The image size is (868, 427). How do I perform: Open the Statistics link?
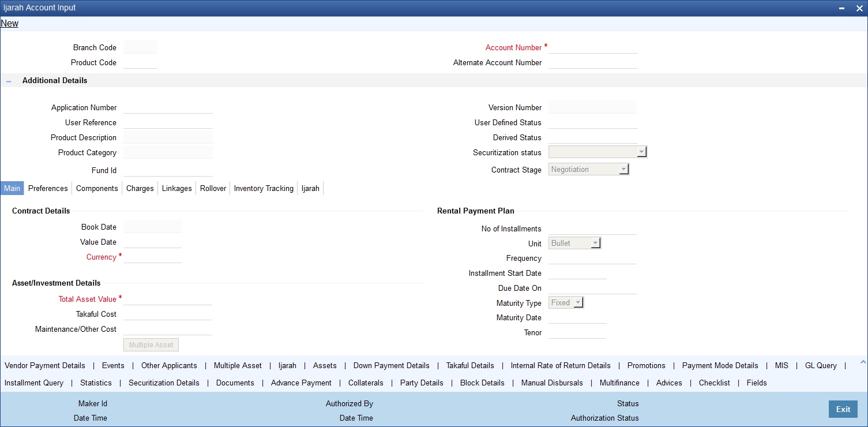coord(96,383)
